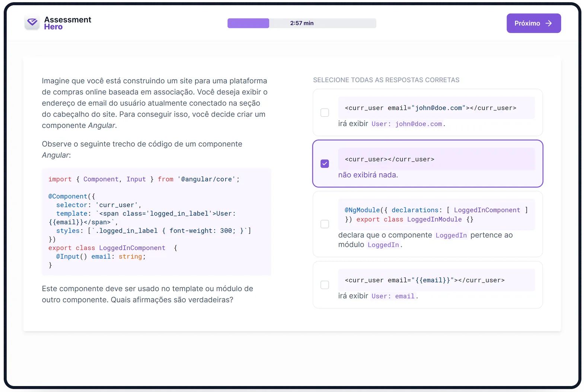584x392 pixels.
Task: Check the NgModule declarations answer checkbox
Action: tap(325, 224)
